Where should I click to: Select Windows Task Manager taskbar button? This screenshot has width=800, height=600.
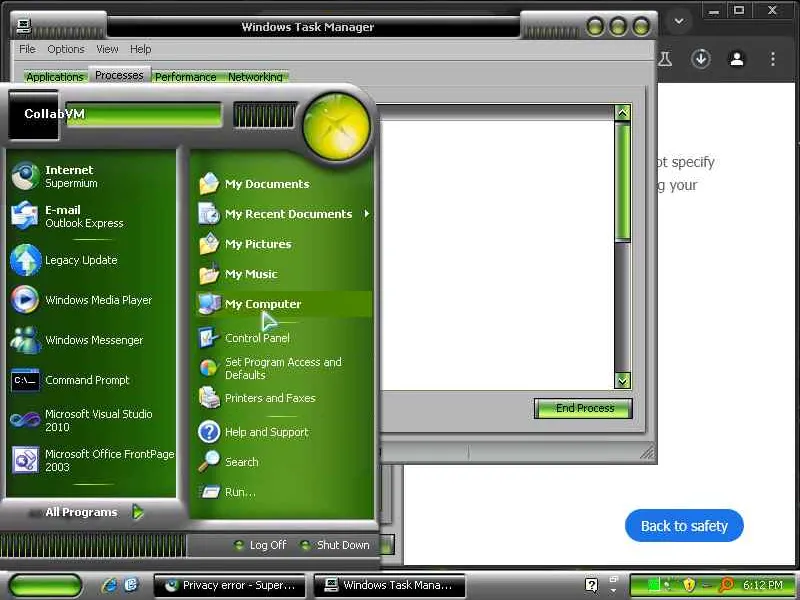(x=389, y=585)
